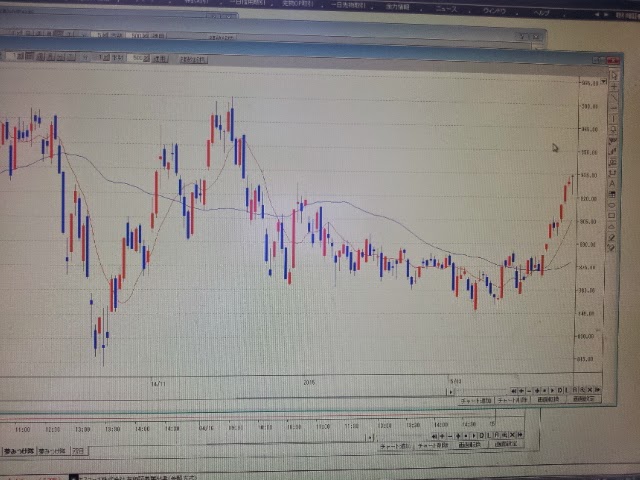
Task: Click 'L' button in back window navigation
Action: pyautogui.click(x=489, y=436)
